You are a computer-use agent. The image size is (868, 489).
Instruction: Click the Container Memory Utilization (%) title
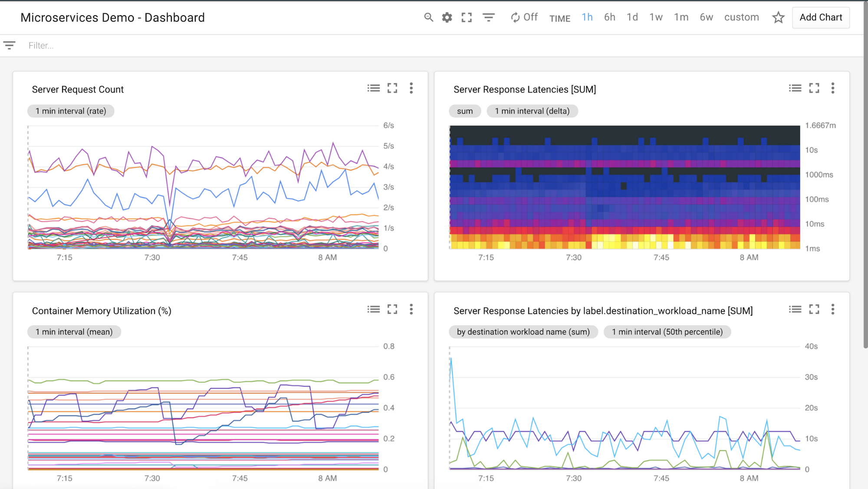pyautogui.click(x=102, y=311)
